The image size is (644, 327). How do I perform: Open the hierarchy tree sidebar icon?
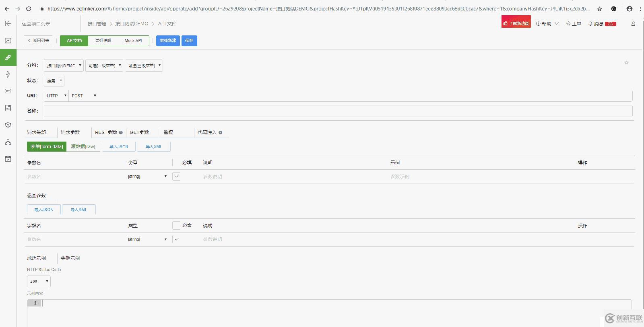tap(8, 142)
